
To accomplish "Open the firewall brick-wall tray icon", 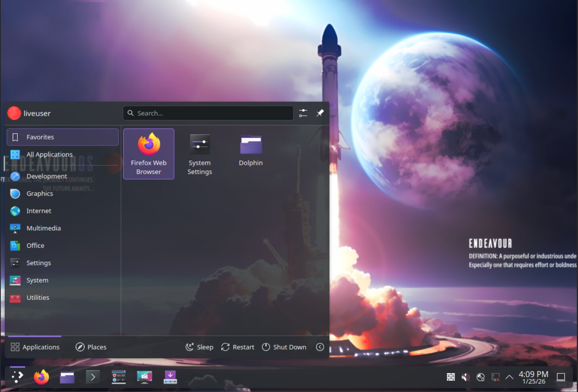I will 451,377.
